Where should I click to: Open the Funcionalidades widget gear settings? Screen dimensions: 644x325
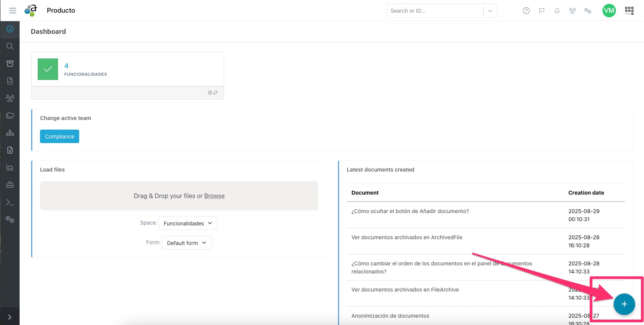(210, 93)
